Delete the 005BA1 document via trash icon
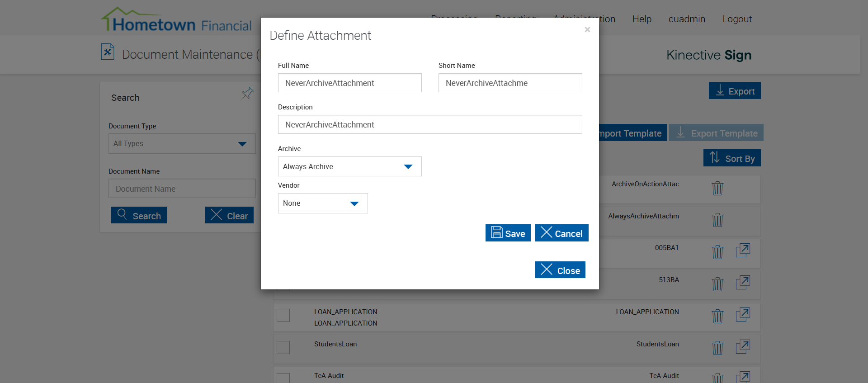Viewport: 868px width, 383px height. (x=717, y=252)
